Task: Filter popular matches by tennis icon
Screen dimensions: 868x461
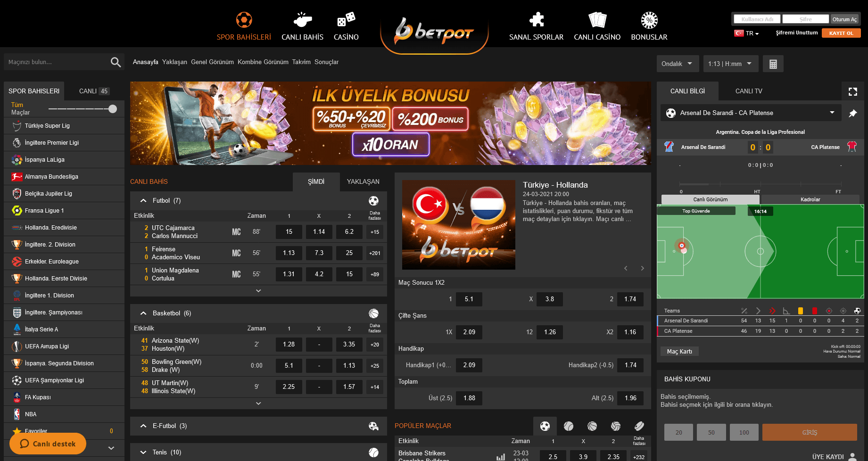Action: [569, 426]
